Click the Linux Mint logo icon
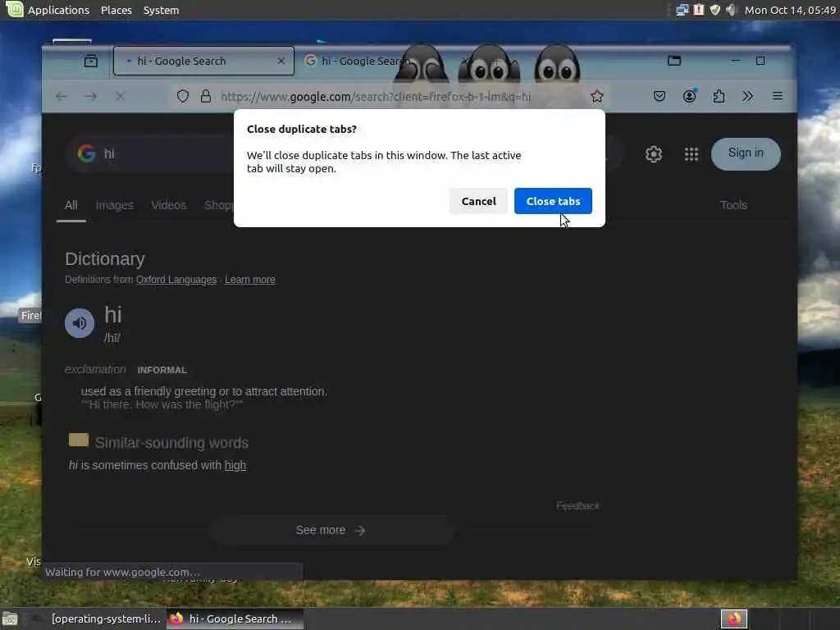 [14, 9]
